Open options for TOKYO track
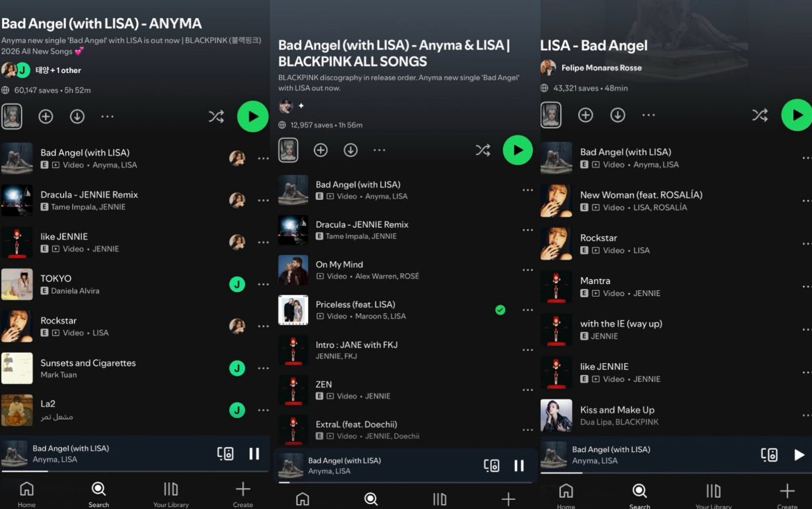This screenshot has height=509, width=812. point(263,285)
